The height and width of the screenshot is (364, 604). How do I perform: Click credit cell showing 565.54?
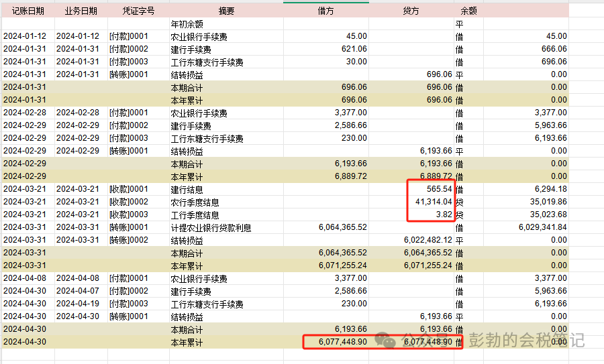(411, 189)
